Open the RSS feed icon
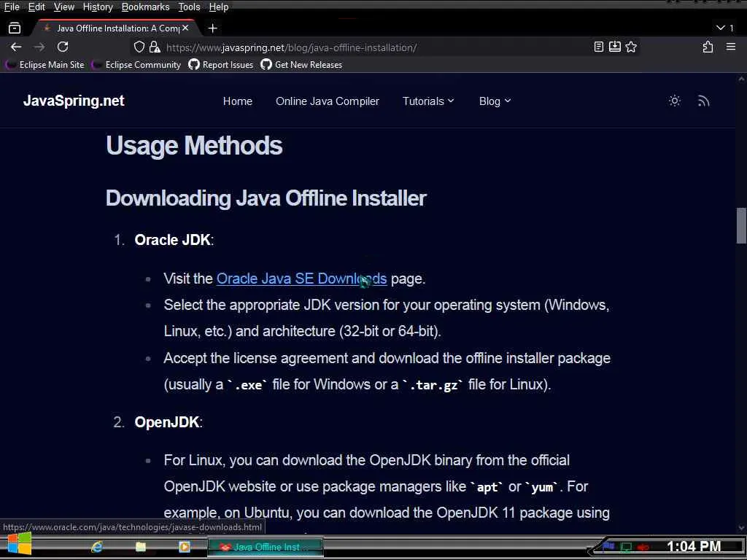Viewport: 747px width, 560px height. pyautogui.click(x=704, y=101)
